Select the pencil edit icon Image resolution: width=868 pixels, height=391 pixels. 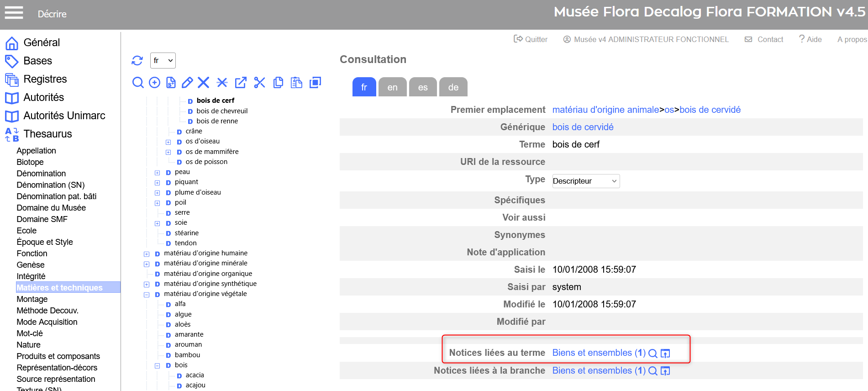(x=187, y=83)
